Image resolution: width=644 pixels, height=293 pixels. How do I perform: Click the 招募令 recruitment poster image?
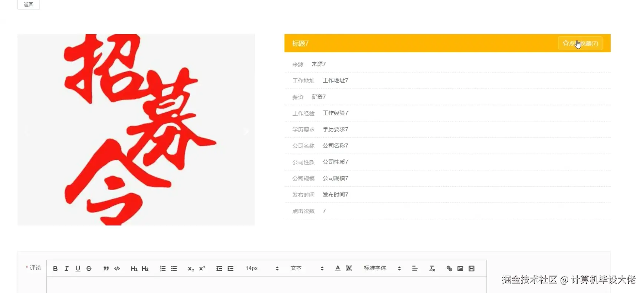point(136,130)
